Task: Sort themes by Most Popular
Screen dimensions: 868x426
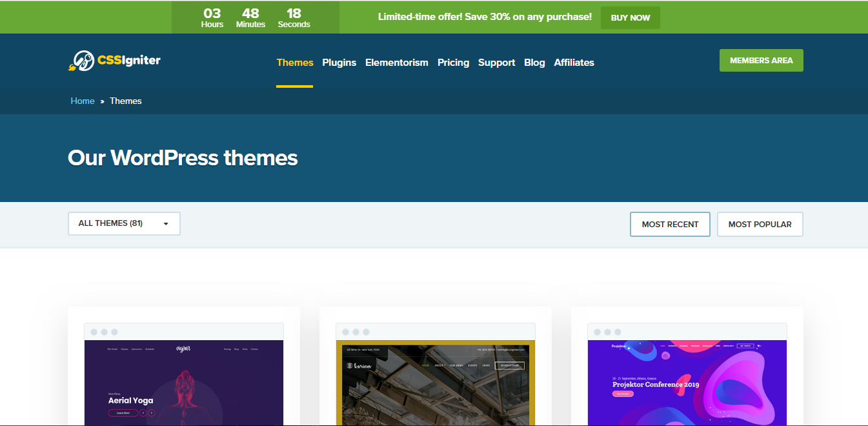Action: [760, 224]
